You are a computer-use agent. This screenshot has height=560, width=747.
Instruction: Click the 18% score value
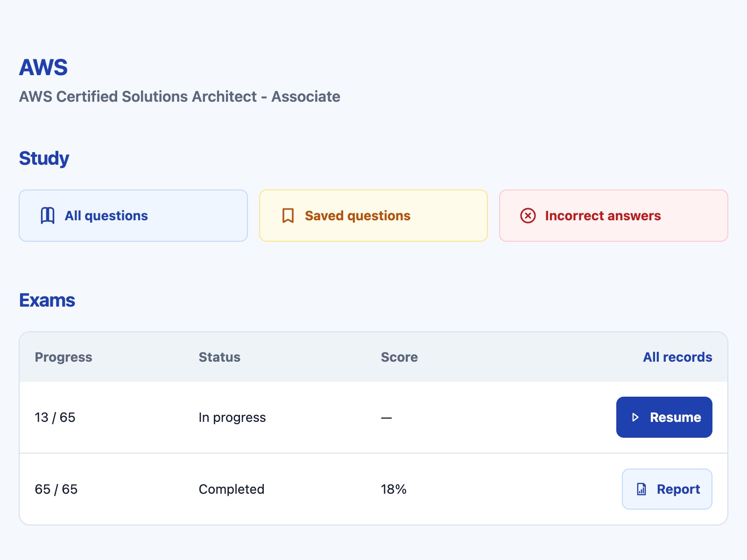click(394, 489)
